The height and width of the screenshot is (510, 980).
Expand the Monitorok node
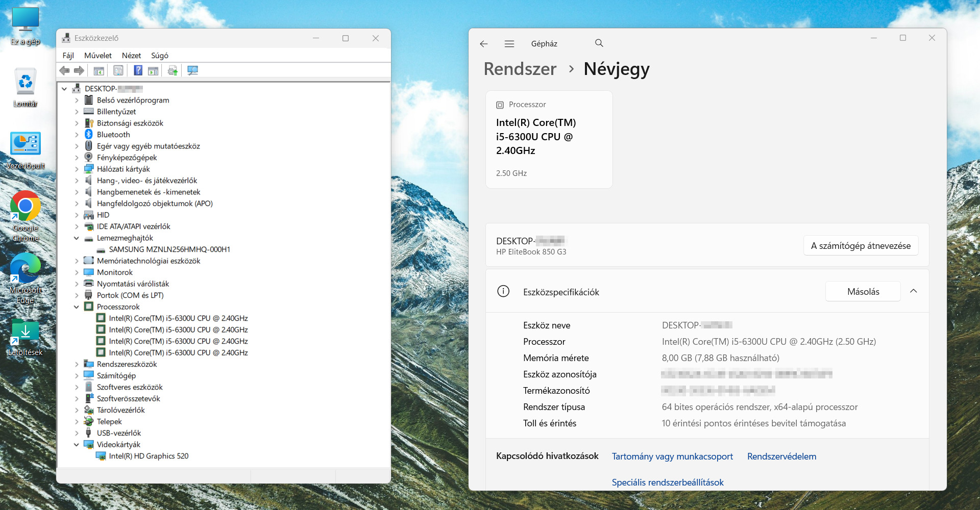pos(77,272)
